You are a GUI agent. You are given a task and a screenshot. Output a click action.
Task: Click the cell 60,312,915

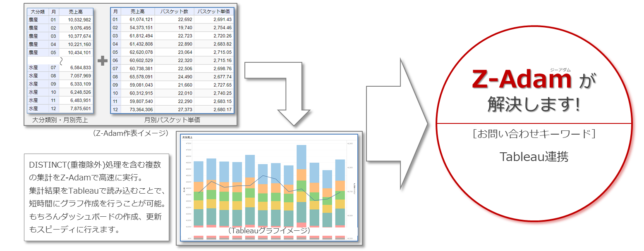(x=141, y=93)
